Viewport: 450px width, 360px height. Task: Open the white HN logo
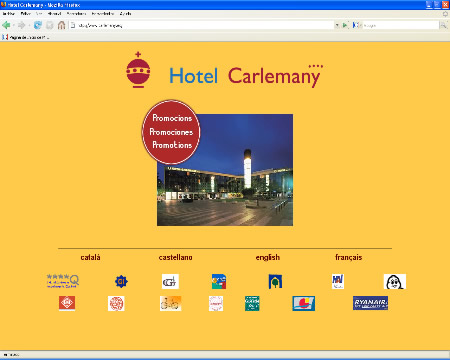coord(338,281)
